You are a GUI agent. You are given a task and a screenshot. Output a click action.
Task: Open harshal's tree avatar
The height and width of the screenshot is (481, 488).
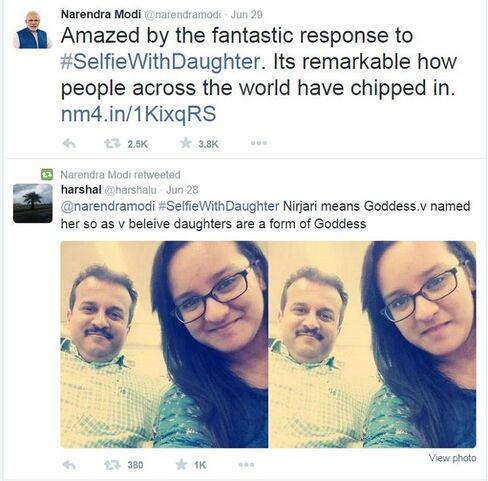pos(33,203)
